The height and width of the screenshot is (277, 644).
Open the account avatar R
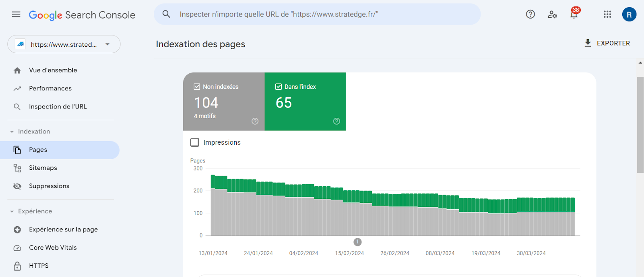click(629, 15)
